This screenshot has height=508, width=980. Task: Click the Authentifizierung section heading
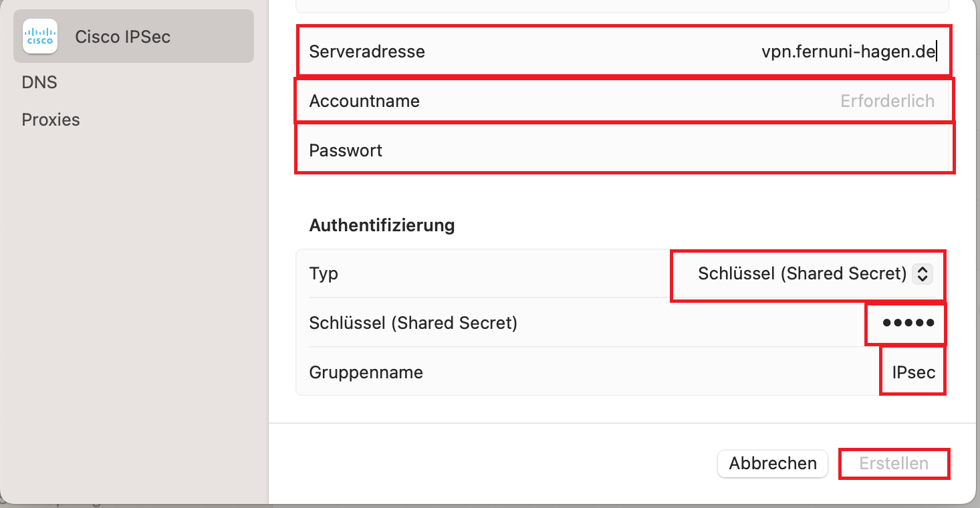(x=382, y=225)
